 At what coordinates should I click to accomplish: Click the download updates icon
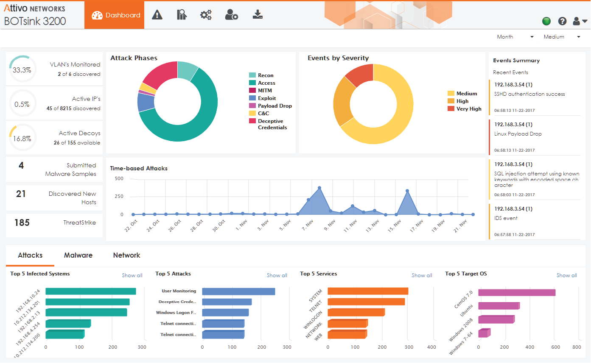click(258, 15)
